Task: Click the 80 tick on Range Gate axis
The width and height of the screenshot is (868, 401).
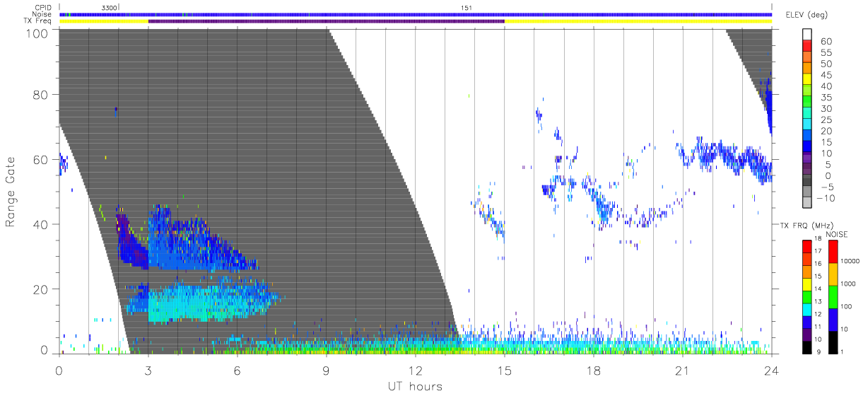Action: [41, 95]
